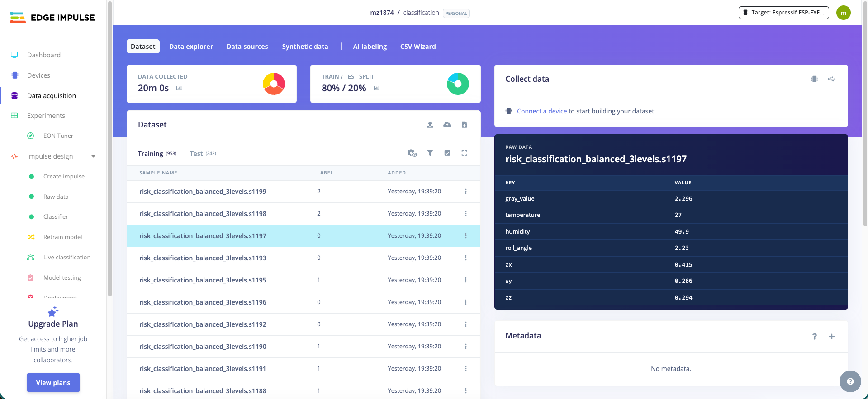Viewport: 868px width, 399px height.
Task: Click the file export icon in Dataset header
Action: tap(464, 125)
